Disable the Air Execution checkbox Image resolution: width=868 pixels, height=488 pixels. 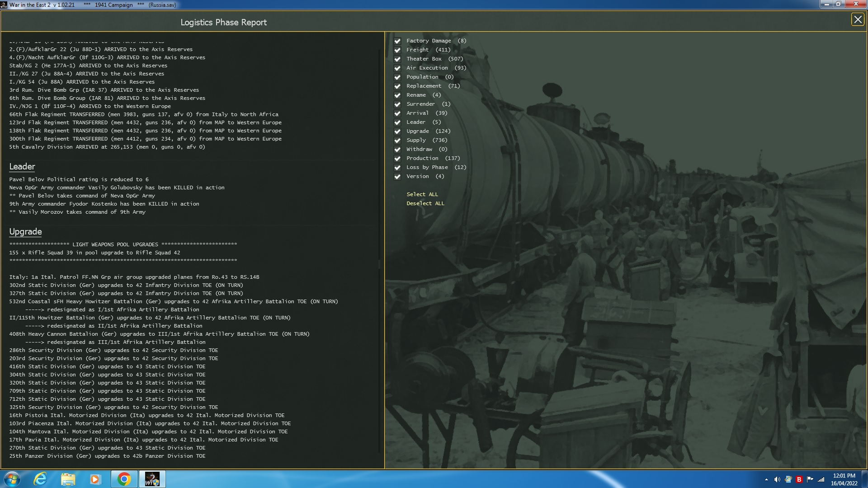pyautogui.click(x=397, y=68)
